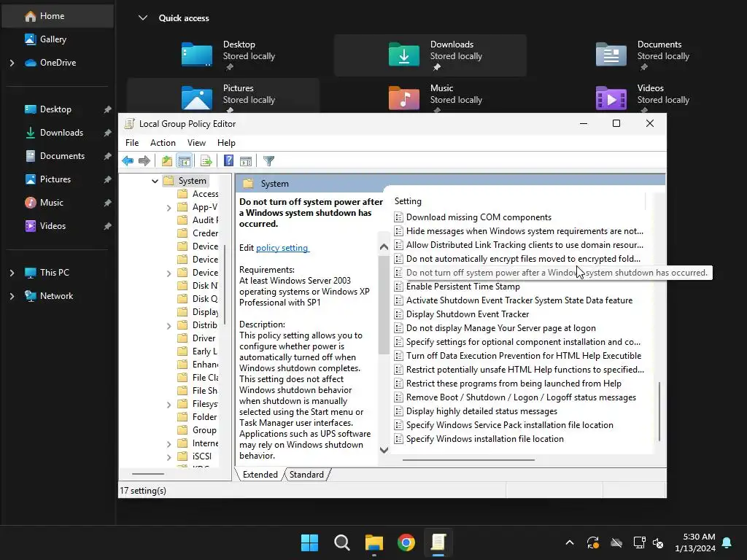
Task: Open the Action menu
Action: [x=163, y=143]
